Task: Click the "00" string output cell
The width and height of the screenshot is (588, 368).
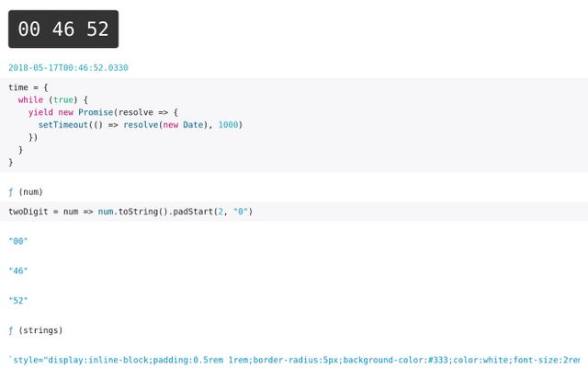Action: pos(18,241)
